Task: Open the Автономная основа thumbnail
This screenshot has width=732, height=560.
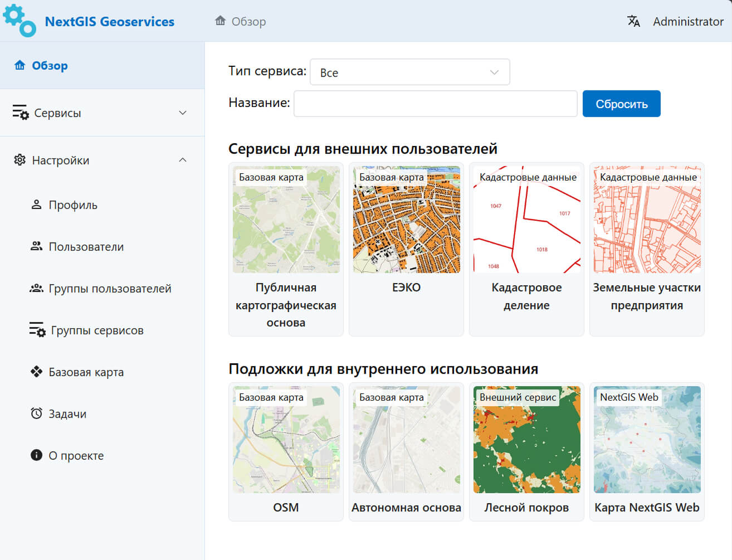Action: 406,440
